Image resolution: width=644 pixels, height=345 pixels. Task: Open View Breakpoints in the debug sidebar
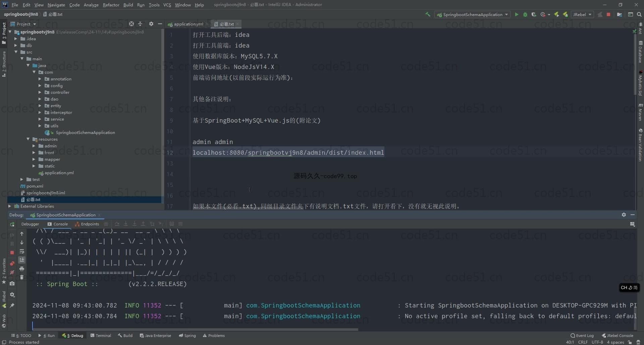click(x=12, y=264)
